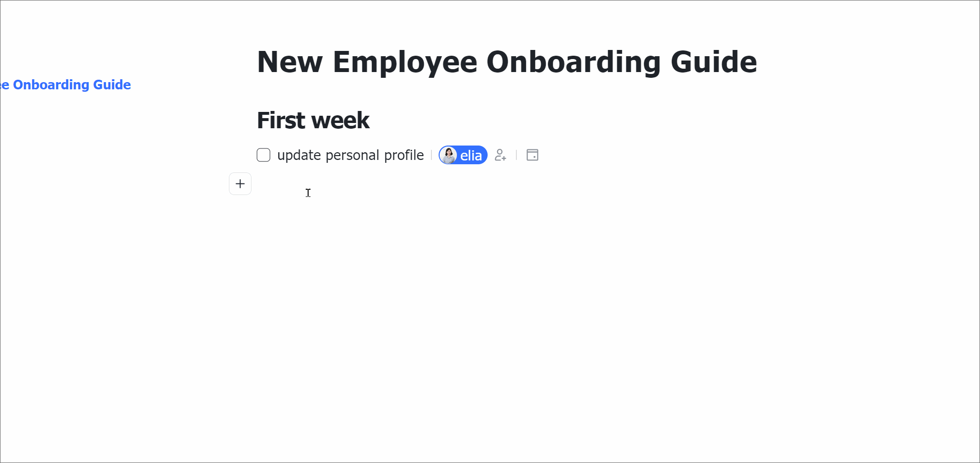Click 'Onboarding' in the main document title
Image resolution: width=980 pixels, height=463 pixels.
click(574, 62)
